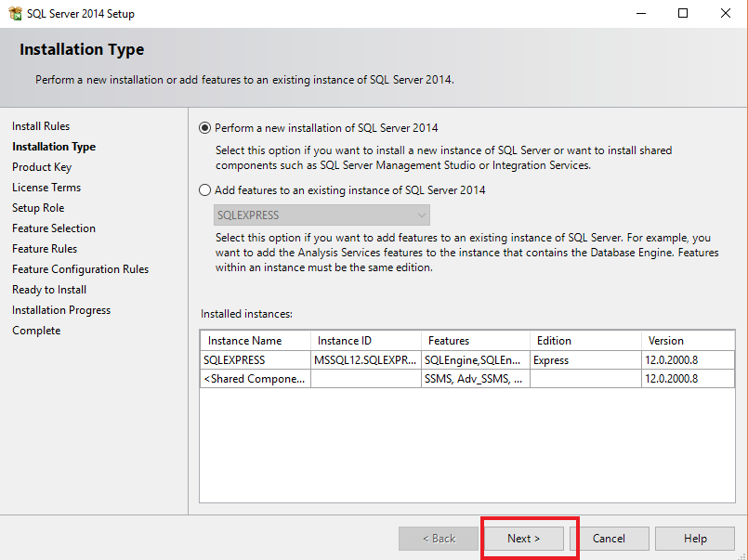Click Installation Progress step
Screen dimensions: 748x560
pos(61,310)
